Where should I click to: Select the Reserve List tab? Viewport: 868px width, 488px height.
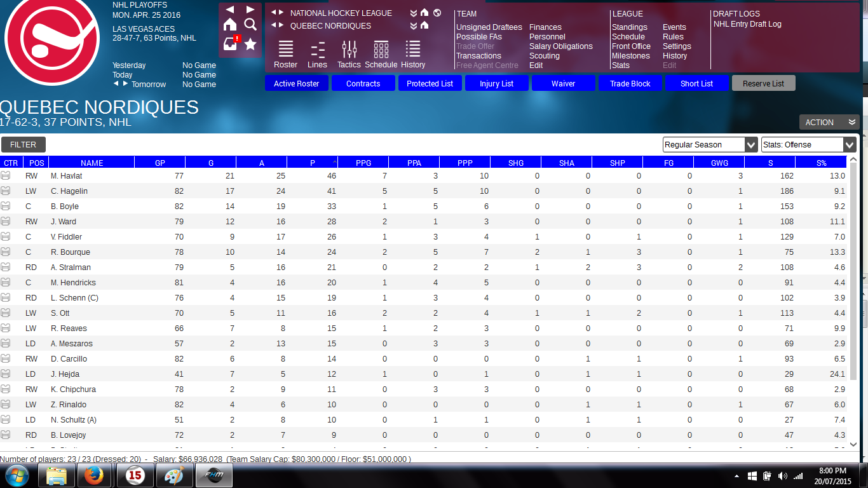pos(764,83)
